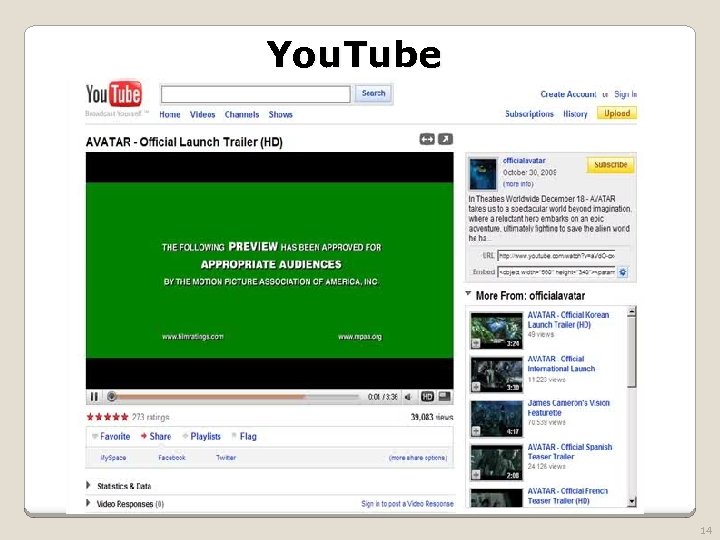Show more share options
Image resolution: width=720 pixels, height=540 pixels.
click(x=417, y=458)
